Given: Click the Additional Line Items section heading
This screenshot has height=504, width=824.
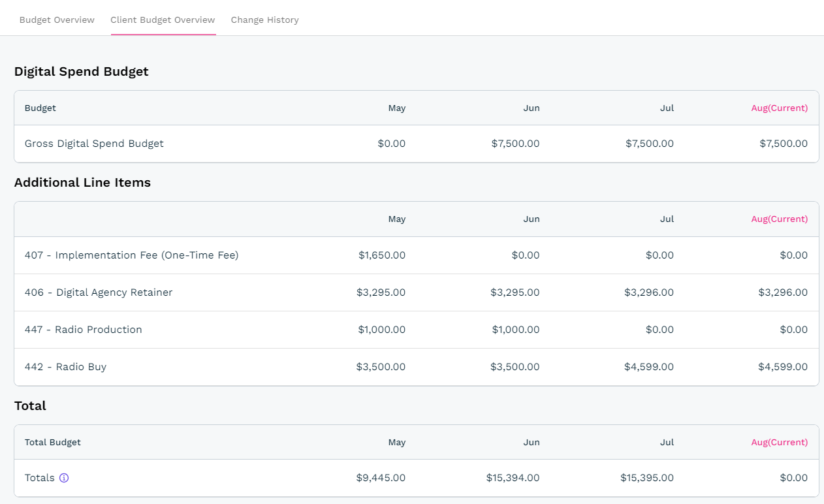Looking at the screenshot, I should point(82,183).
